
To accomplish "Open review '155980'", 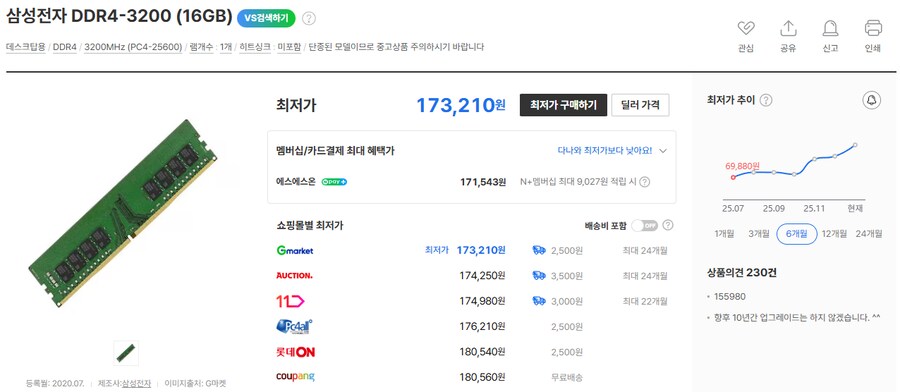I will click(730, 297).
